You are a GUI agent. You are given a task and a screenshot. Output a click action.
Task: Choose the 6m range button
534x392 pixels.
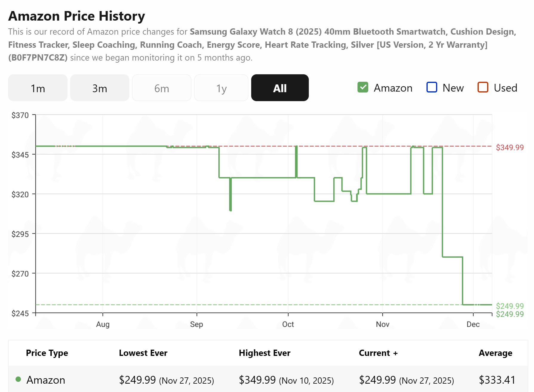[162, 88]
